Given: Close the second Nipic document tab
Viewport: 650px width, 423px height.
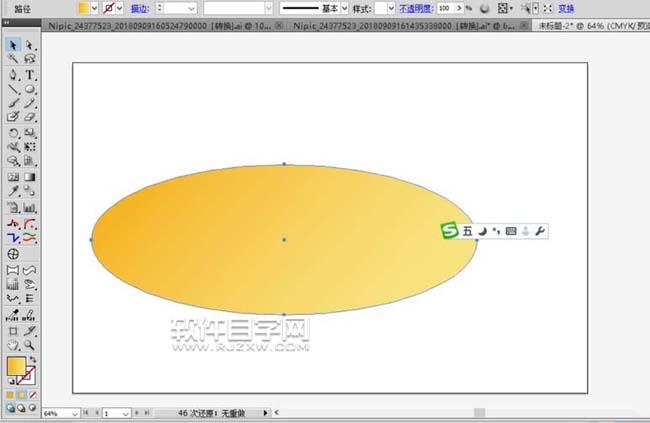Looking at the screenshot, I should click(x=524, y=26).
